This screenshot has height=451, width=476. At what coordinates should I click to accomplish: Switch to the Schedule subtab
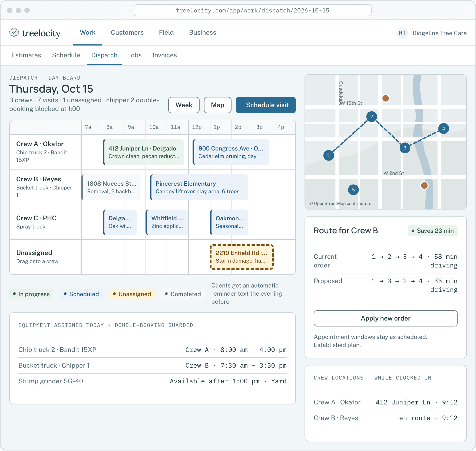click(x=66, y=55)
